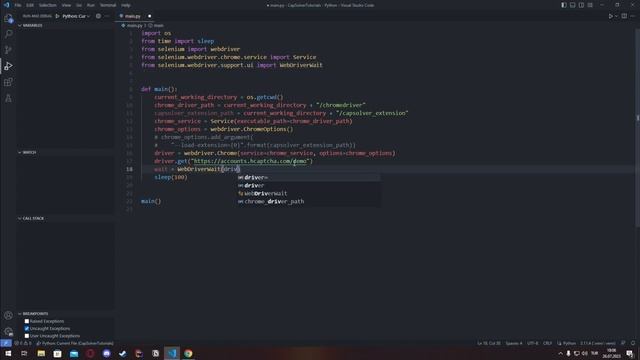The height and width of the screenshot is (360, 640).
Task: Show hidden system tray icons chevron
Action: click(560, 353)
